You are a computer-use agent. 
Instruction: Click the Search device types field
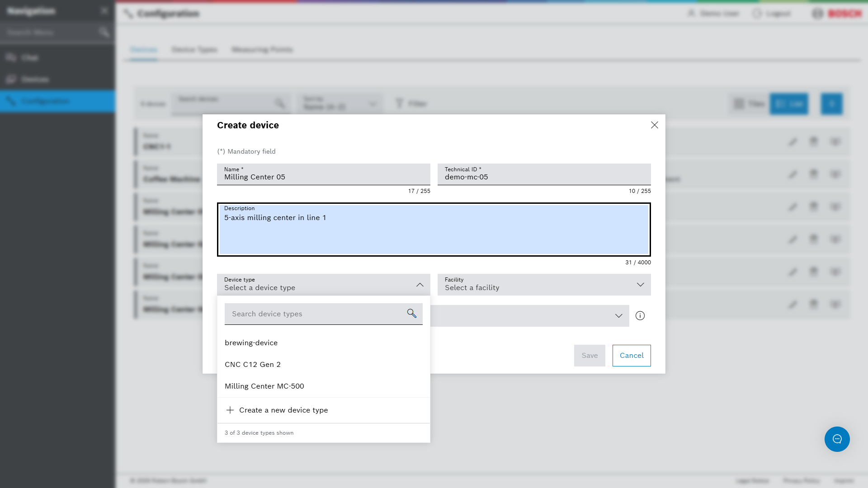[323, 314]
